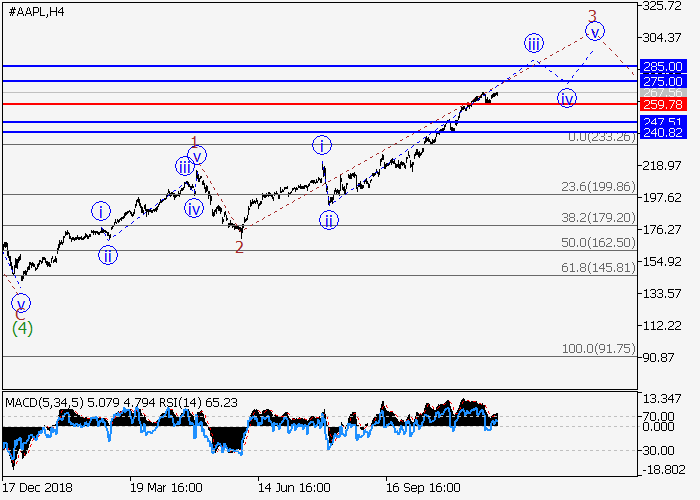The width and height of the screenshot is (700, 500).
Task: Select the 30.00 RSI level value
Action: [x=658, y=450]
